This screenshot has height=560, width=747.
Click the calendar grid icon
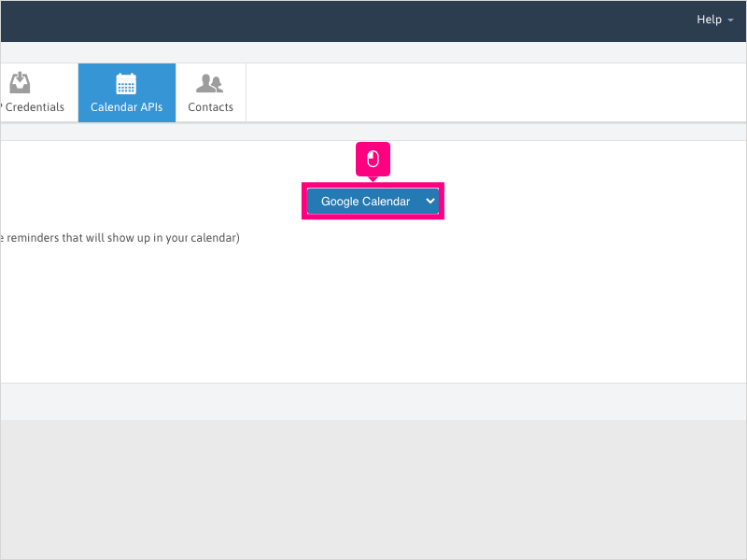126,84
